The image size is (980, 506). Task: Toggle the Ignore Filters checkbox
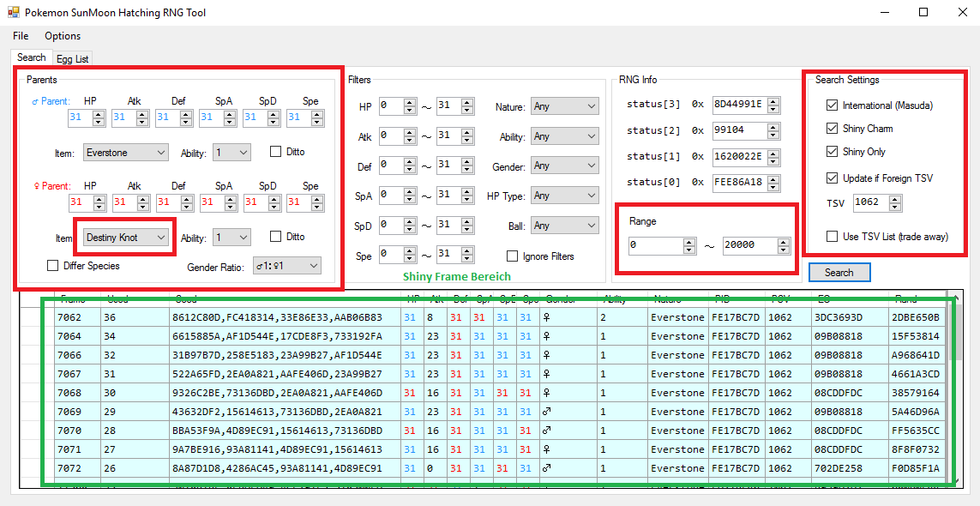pos(512,256)
